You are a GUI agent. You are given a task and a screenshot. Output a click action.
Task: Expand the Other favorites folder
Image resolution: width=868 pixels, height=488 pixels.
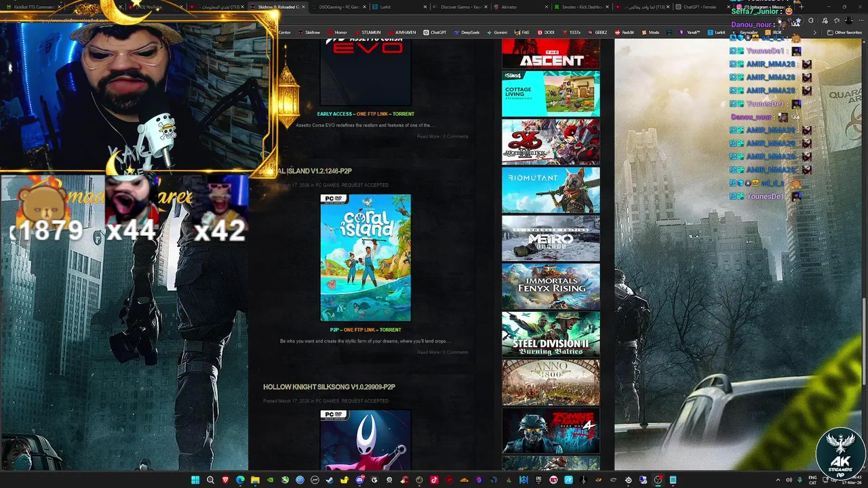tap(844, 33)
